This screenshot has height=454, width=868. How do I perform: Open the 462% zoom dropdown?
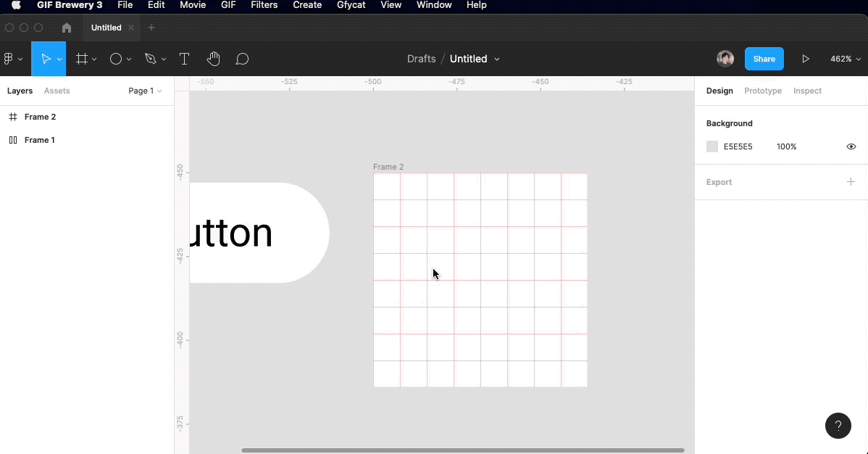pyautogui.click(x=844, y=59)
